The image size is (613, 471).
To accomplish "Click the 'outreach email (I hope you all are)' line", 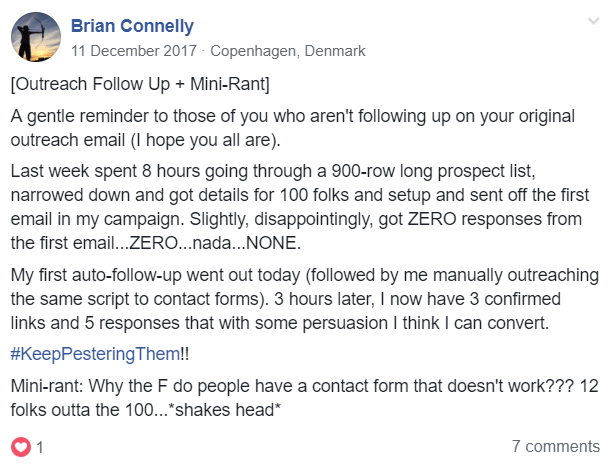I will click(145, 140).
